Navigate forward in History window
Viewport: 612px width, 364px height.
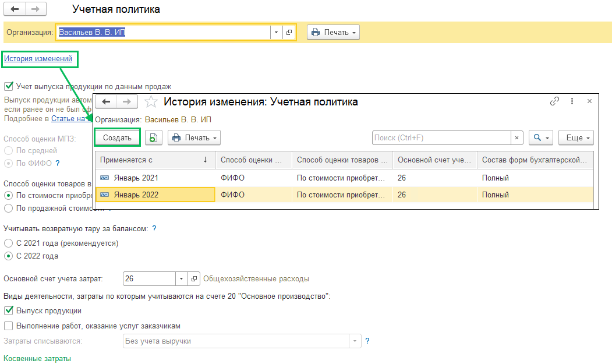click(x=127, y=102)
